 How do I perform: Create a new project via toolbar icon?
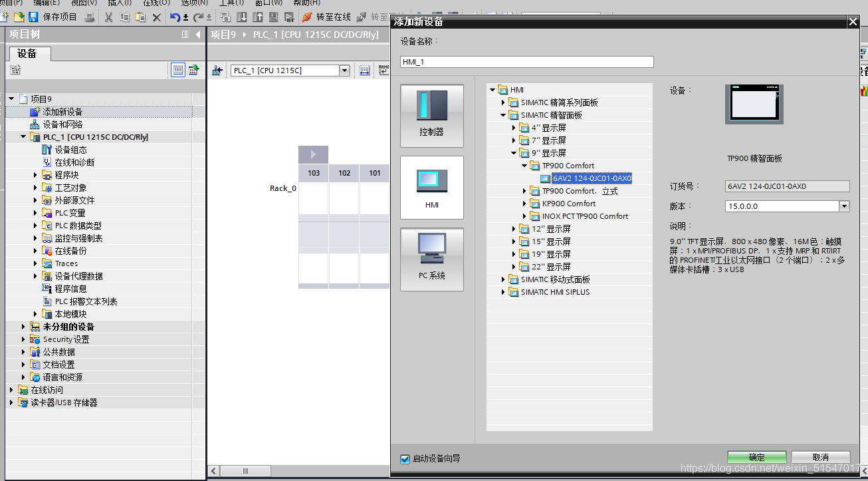tap(5, 17)
